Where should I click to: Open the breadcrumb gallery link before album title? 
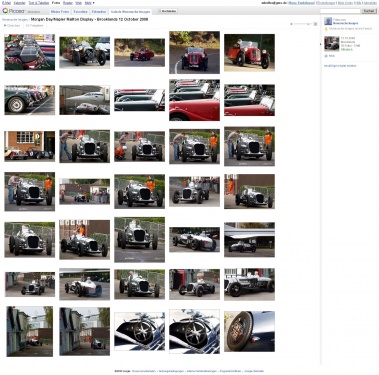pyautogui.click(x=15, y=20)
